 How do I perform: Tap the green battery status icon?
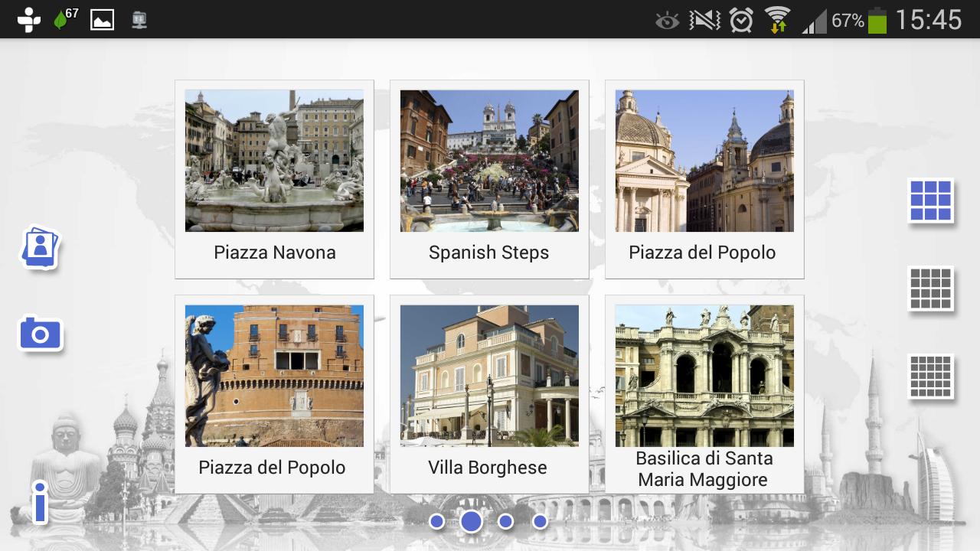tap(877, 21)
